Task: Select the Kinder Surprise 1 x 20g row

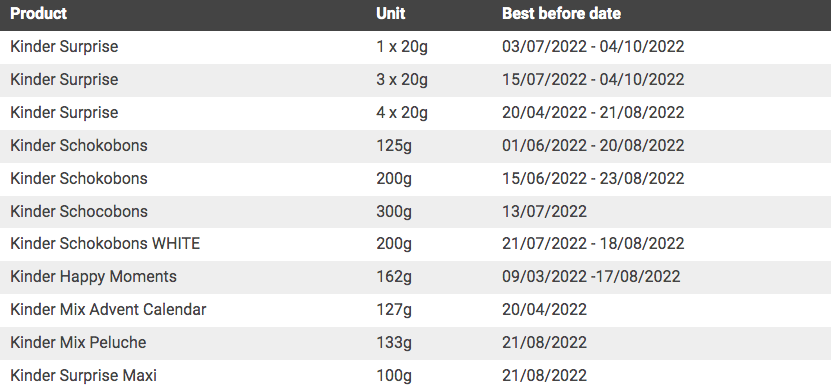Action: [x=416, y=47]
